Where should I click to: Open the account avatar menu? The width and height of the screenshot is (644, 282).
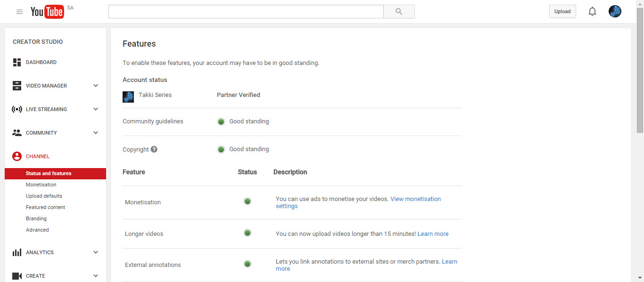pos(615,12)
